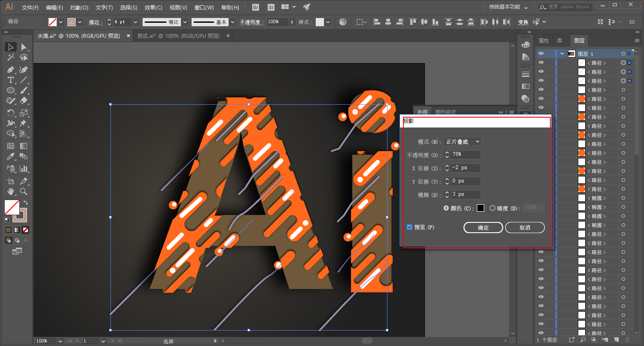Hide 图层 1 using its eye icon
Screen dimensions: 644x346
541,54
